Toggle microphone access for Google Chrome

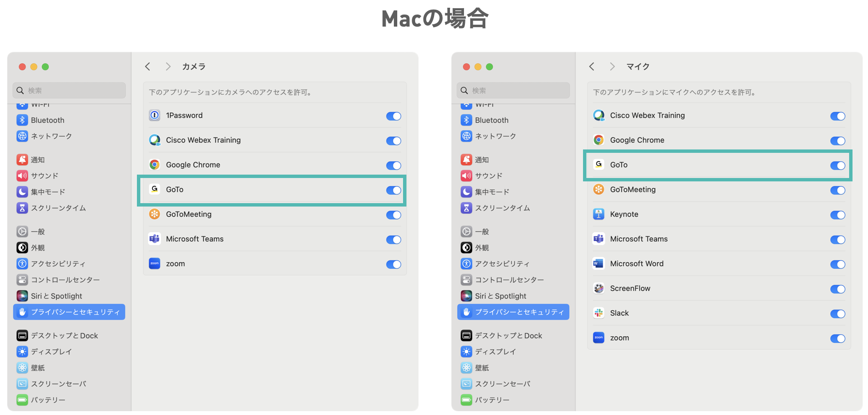[x=838, y=141]
